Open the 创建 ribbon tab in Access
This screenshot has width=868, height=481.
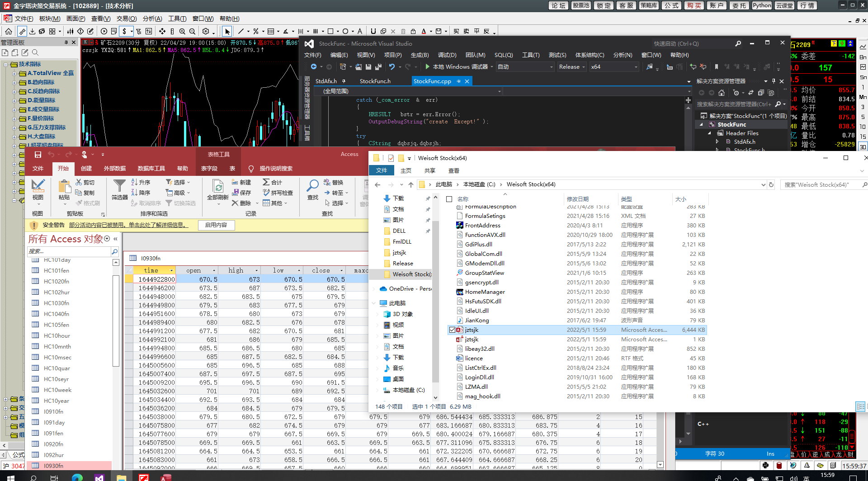click(x=86, y=168)
